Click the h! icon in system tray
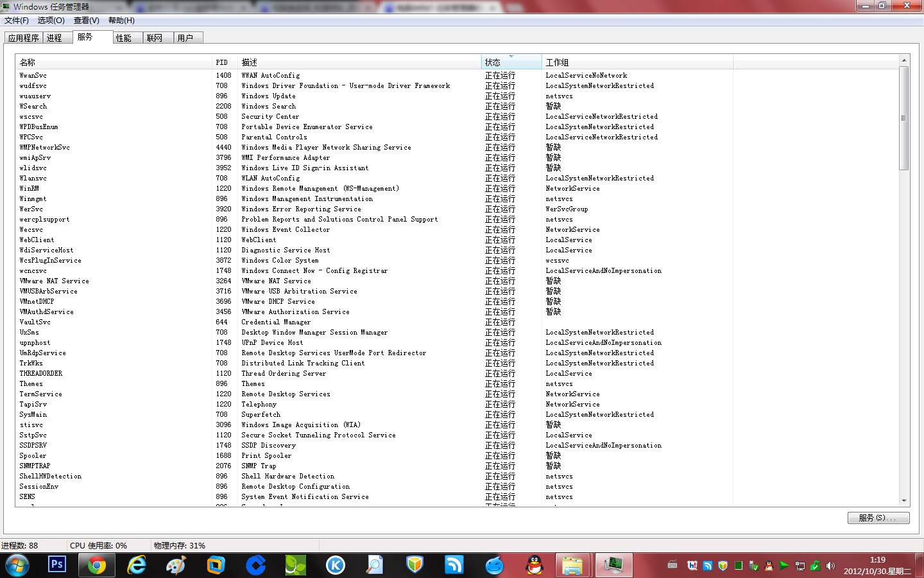Image resolution: width=924 pixels, height=578 pixels. 692,566
